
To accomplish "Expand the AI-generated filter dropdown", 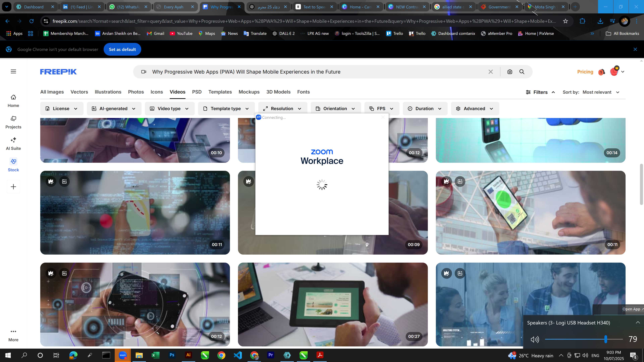I will pos(114,109).
